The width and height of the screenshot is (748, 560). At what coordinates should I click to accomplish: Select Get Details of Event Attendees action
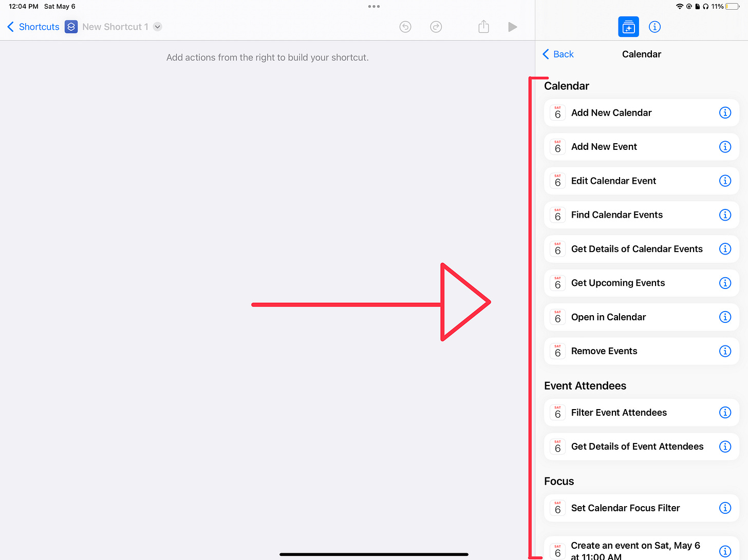[641, 447]
